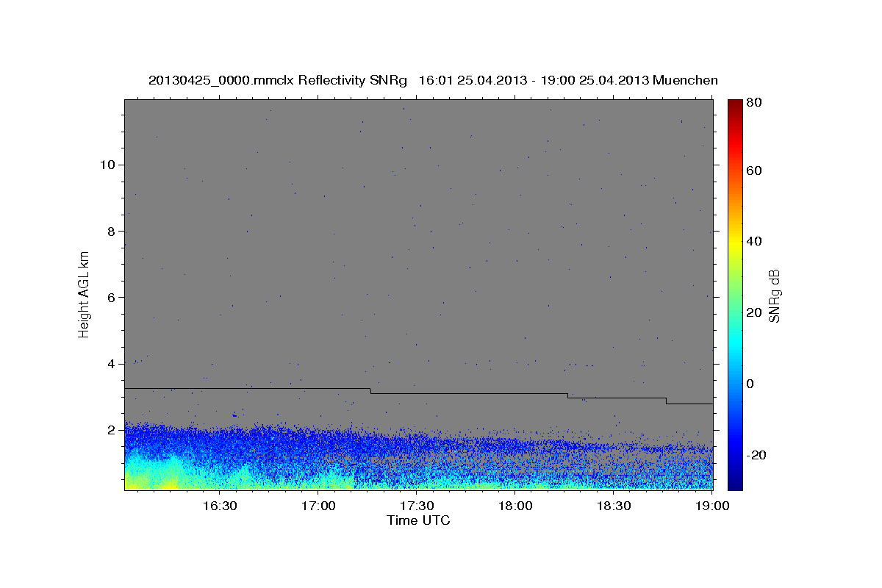The height and width of the screenshot is (588, 882).
Task: Click the yellow section of the colorbar
Action: click(735, 244)
